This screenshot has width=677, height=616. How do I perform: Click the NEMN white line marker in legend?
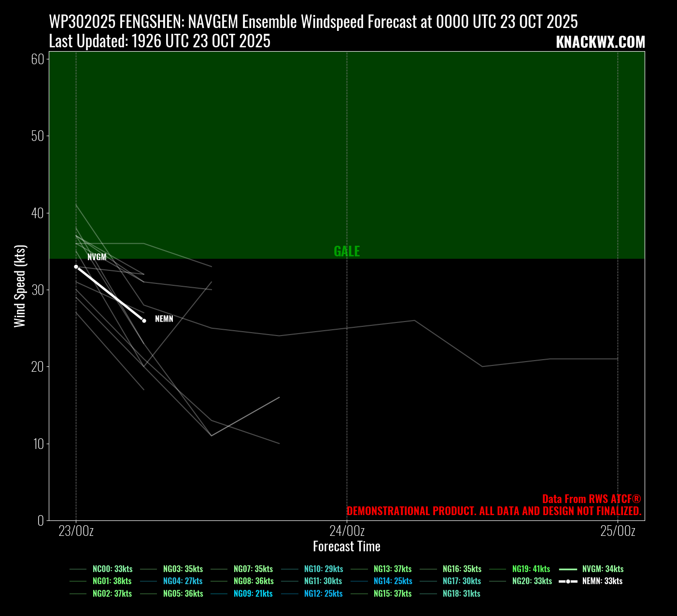pyautogui.click(x=568, y=581)
